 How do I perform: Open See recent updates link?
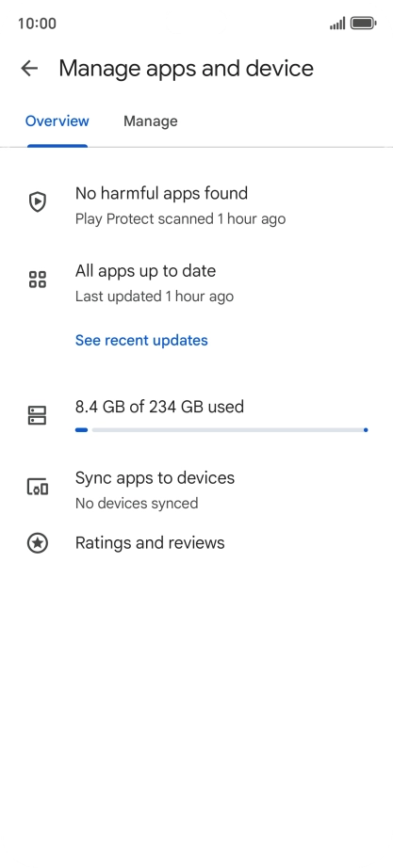coord(141,340)
